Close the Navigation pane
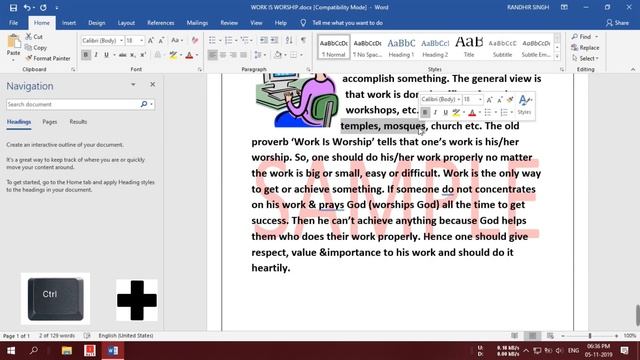The width and height of the screenshot is (640, 360). [x=153, y=84]
